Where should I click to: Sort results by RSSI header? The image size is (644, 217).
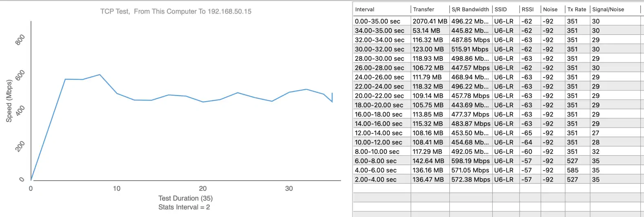[528, 9]
